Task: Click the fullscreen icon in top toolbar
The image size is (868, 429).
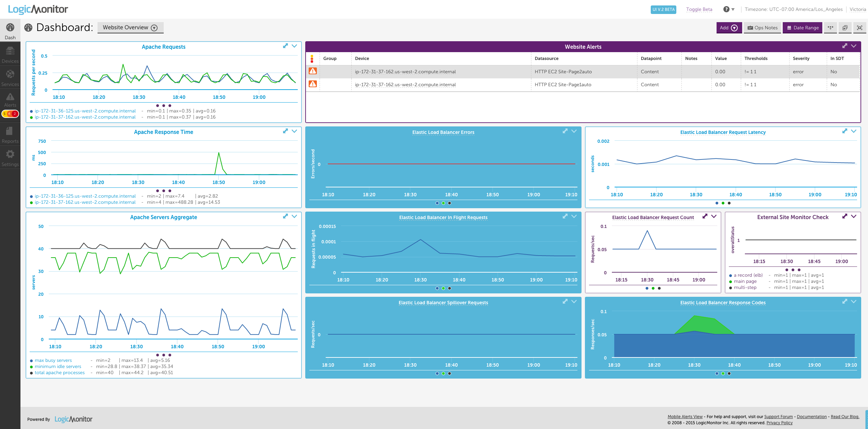Action: [x=859, y=28]
